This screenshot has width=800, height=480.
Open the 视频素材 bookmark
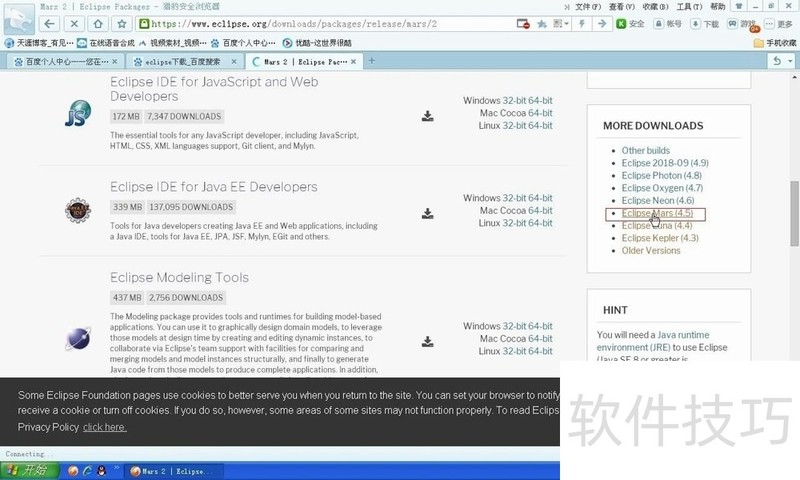point(172,43)
